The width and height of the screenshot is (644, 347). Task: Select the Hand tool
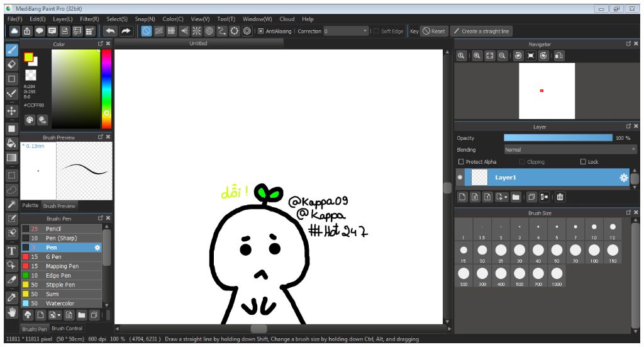(x=11, y=312)
